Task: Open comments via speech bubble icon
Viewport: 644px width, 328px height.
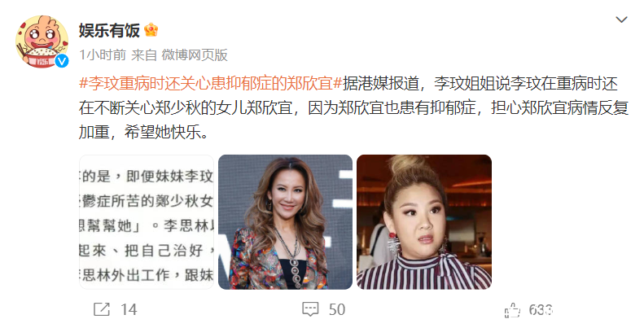Action: click(310, 309)
